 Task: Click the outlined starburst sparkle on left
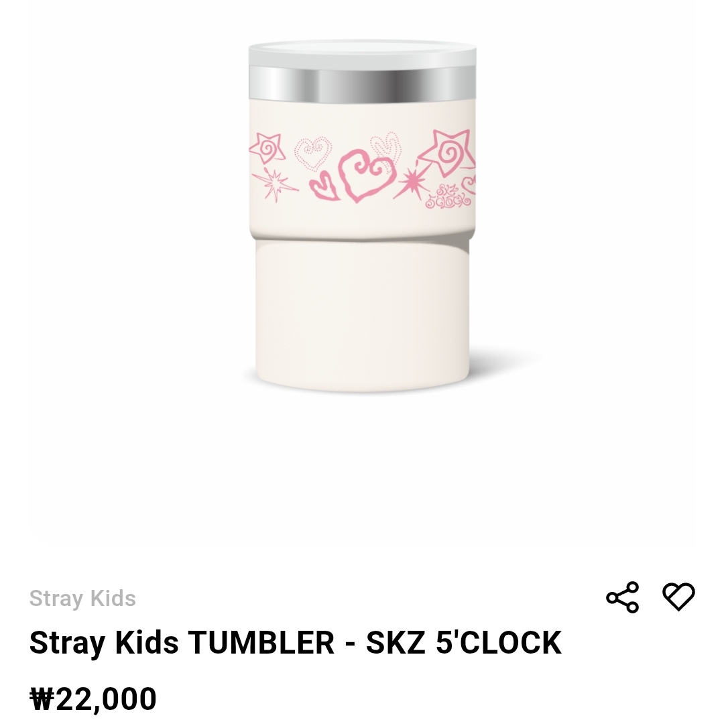coord(275,184)
